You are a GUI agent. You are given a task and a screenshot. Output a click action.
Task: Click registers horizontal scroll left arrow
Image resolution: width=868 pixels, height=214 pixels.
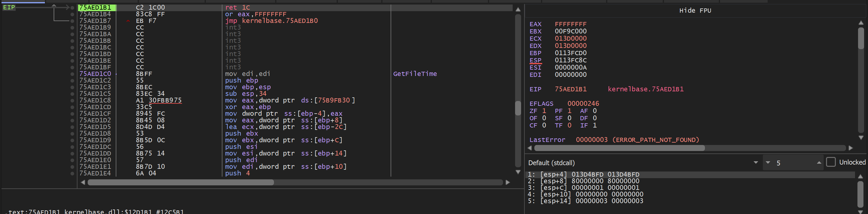pos(529,148)
